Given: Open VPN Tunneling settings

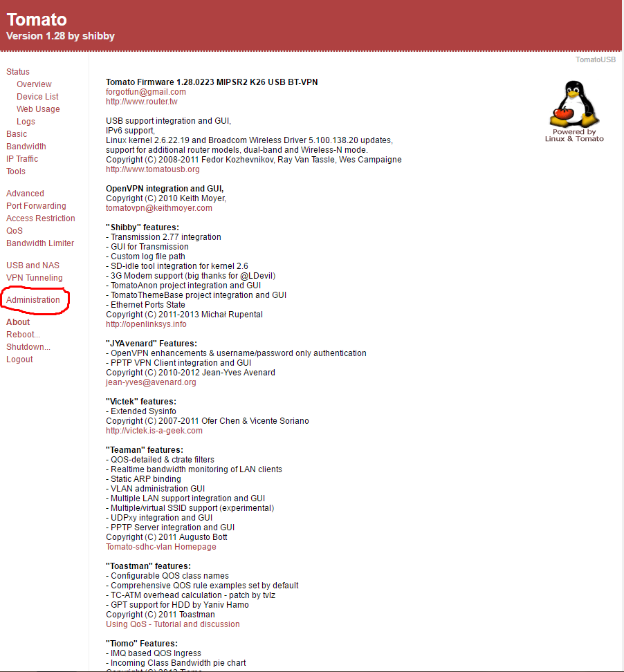Looking at the screenshot, I should tap(35, 278).
